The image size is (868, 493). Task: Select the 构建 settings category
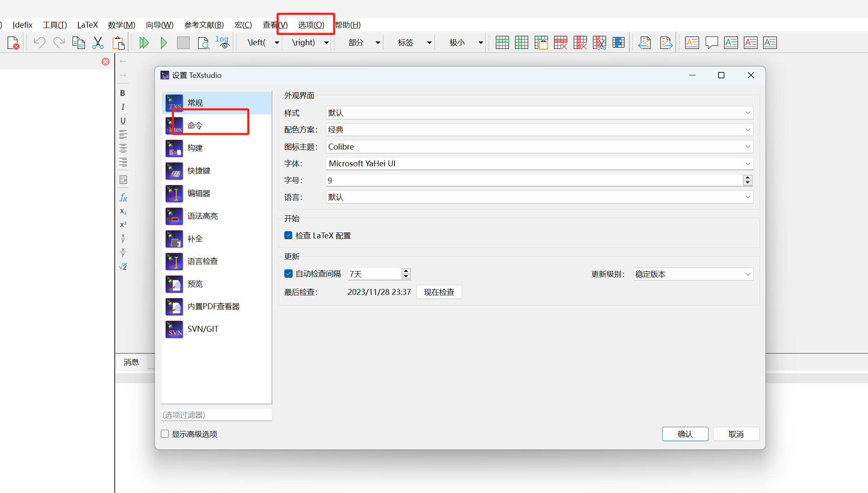[x=216, y=148]
